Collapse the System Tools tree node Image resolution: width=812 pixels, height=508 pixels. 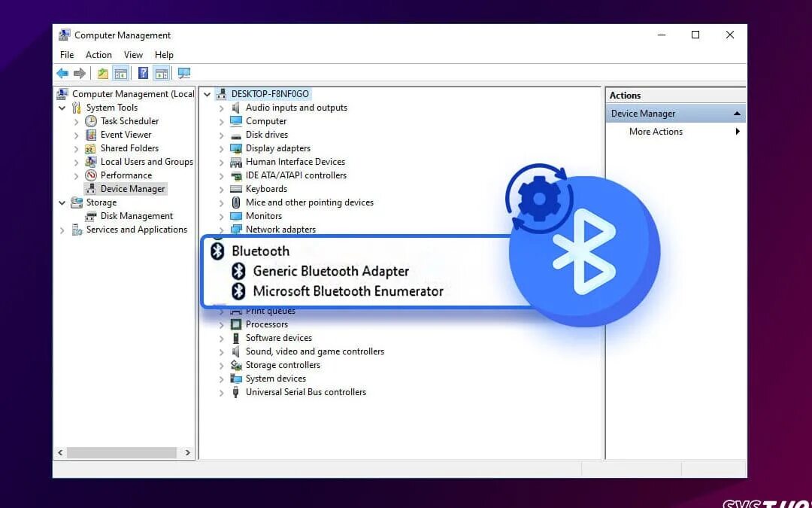(x=62, y=108)
